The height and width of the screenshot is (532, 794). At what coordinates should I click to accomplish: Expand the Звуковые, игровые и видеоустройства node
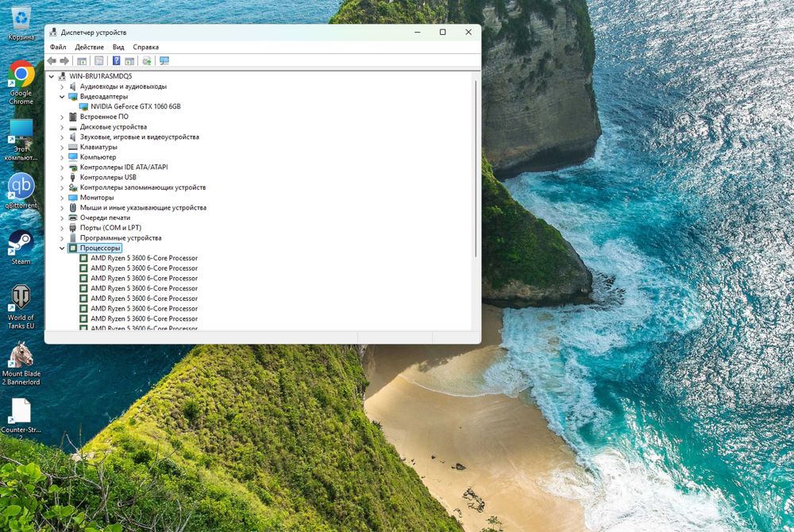62,137
